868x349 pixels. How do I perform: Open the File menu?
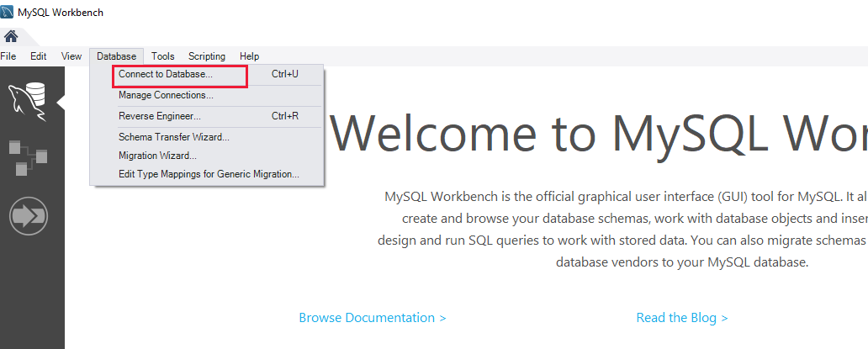point(8,56)
